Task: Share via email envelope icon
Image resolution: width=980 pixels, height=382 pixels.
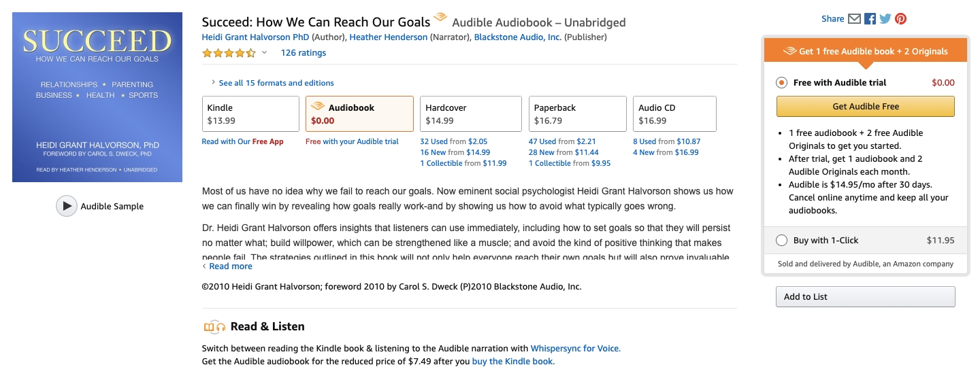Action: click(x=854, y=19)
